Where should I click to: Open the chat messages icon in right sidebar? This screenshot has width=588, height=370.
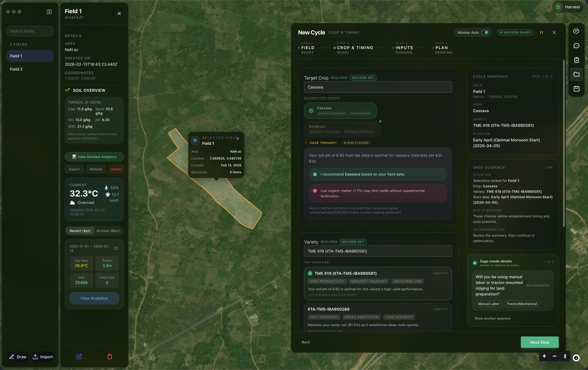click(576, 46)
